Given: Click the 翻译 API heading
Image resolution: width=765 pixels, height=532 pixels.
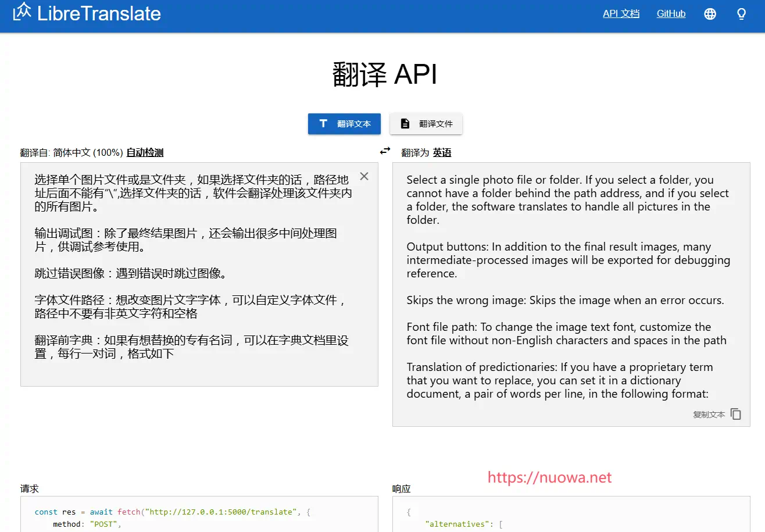Looking at the screenshot, I should [385, 75].
